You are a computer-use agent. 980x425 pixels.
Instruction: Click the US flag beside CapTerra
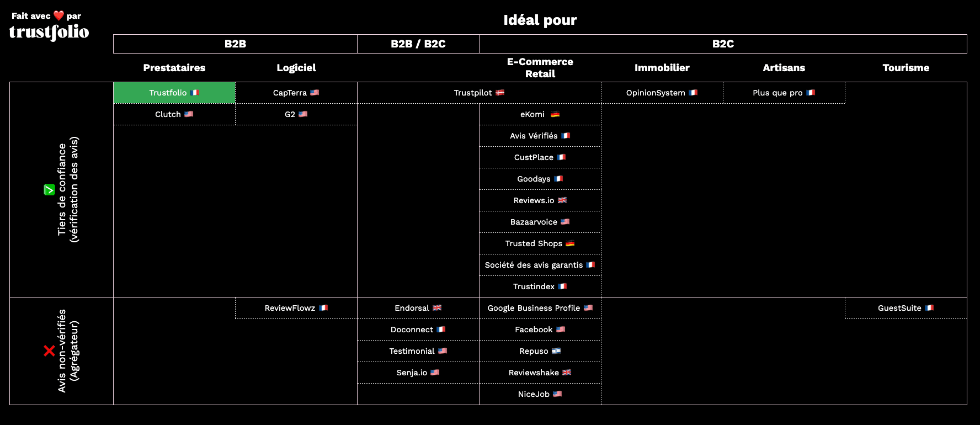click(315, 93)
